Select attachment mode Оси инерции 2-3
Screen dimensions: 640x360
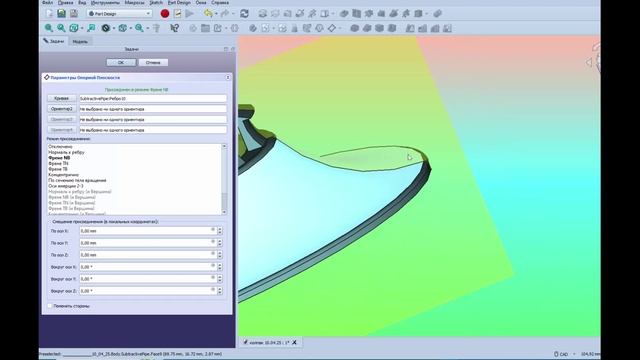pos(66,186)
